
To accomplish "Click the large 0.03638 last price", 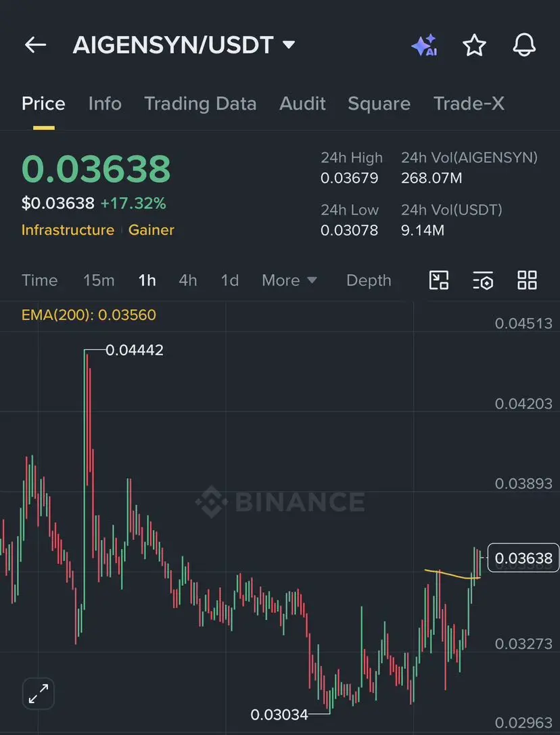I will point(96,169).
